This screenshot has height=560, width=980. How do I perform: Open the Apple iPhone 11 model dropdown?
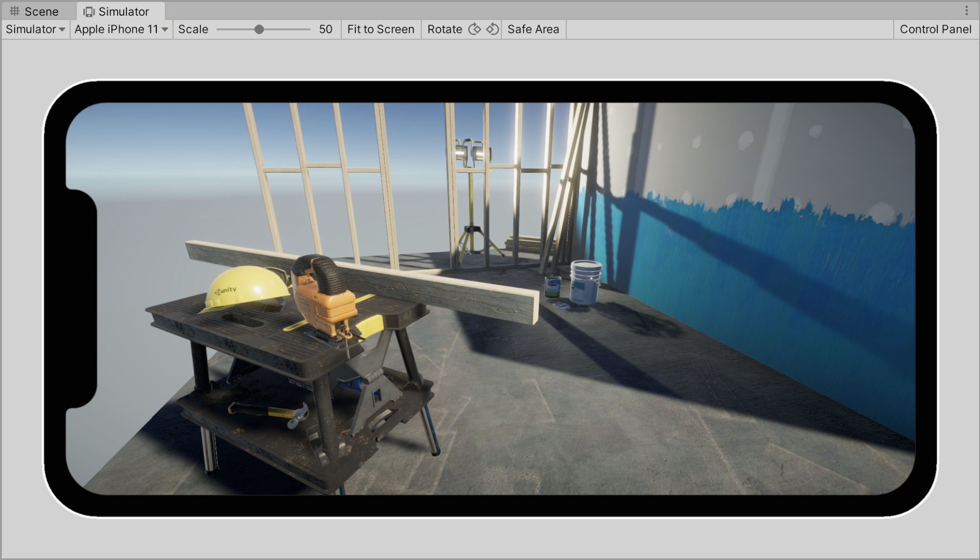(121, 29)
